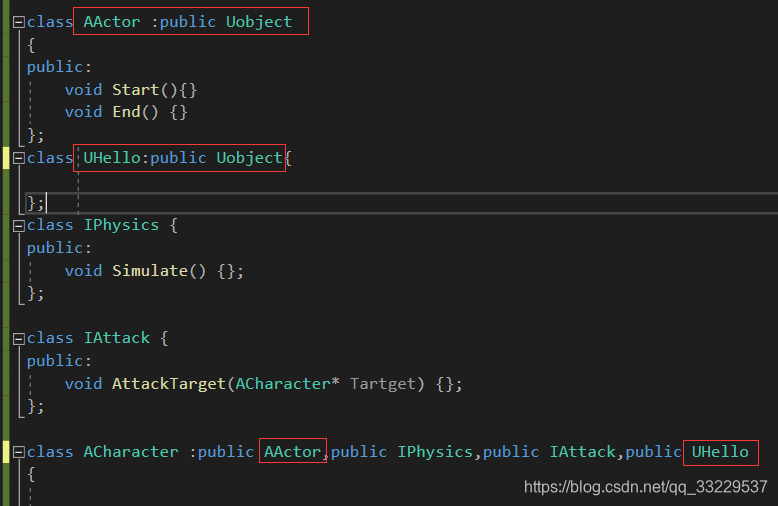Click UHello class name in its declaration

[112, 158]
